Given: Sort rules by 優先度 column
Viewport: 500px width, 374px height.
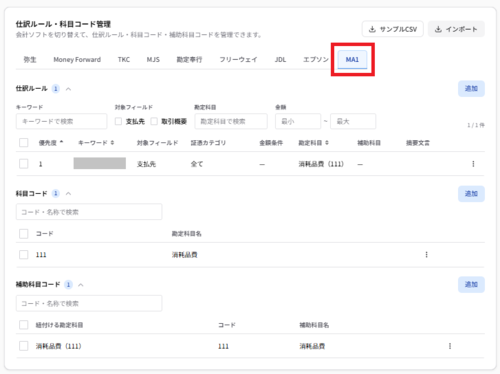Looking at the screenshot, I should pyautogui.click(x=51, y=143).
